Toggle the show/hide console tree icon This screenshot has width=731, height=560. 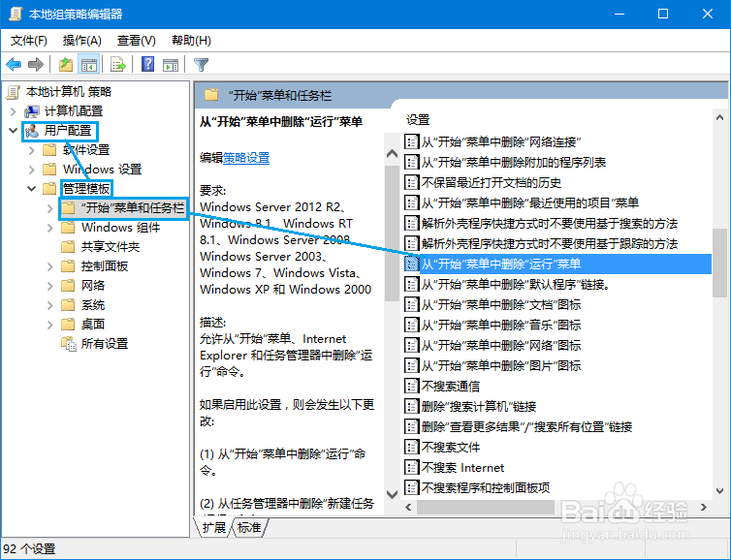pos(88,64)
